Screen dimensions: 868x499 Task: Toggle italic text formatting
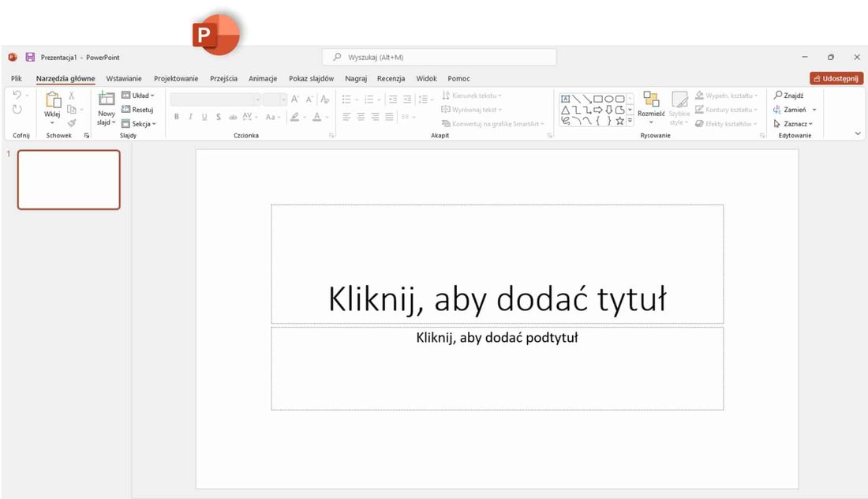tap(190, 116)
